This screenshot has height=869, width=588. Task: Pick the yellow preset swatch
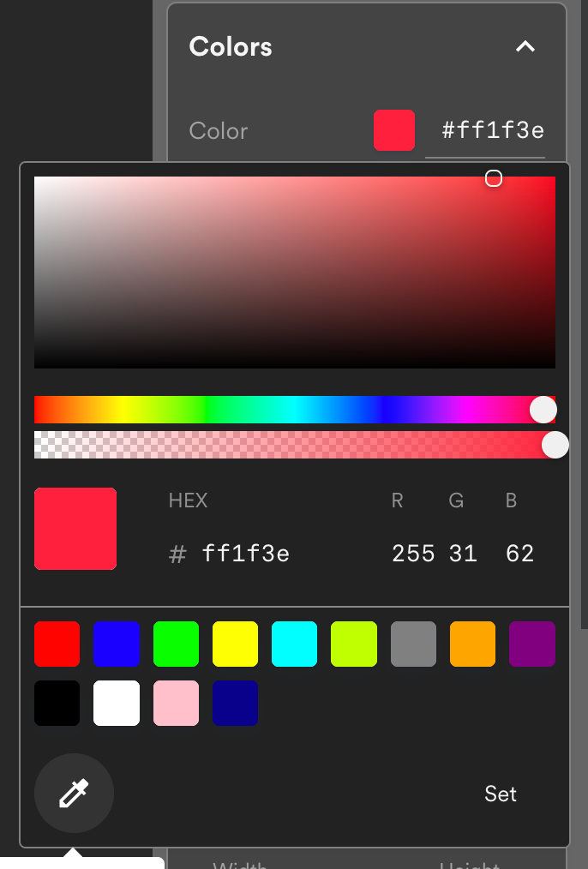[x=235, y=644]
